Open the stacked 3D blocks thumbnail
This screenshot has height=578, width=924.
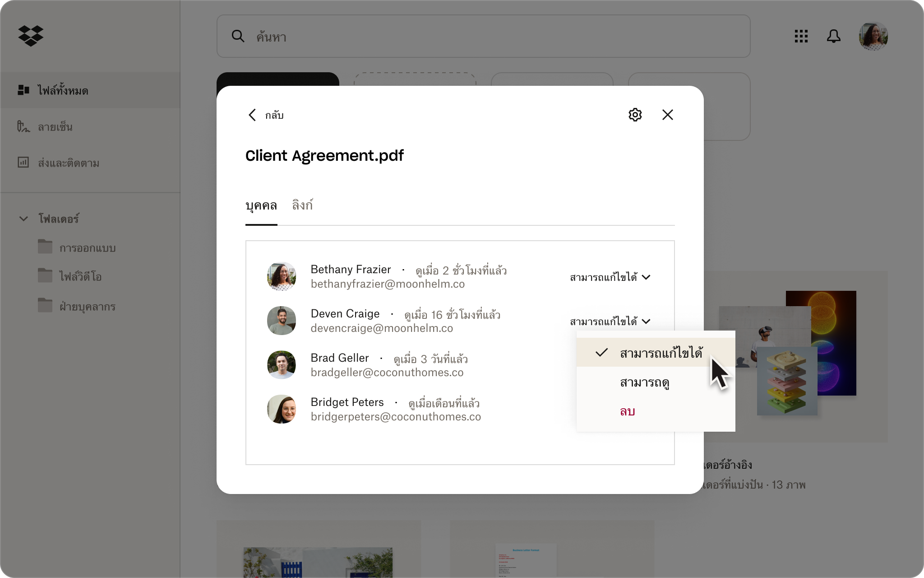787,381
